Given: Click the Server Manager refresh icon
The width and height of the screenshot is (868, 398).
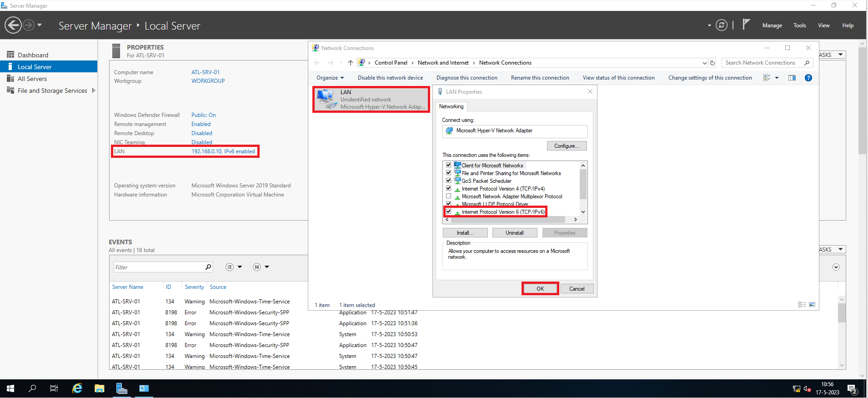Looking at the screenshot, I should (721, 25).
